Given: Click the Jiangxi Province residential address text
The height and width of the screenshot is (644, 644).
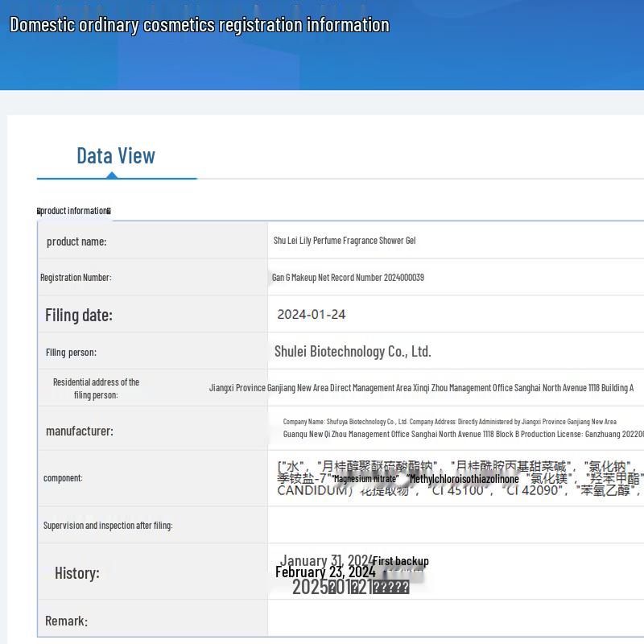Looking at the screenshot, I should (x=421, y=388).
